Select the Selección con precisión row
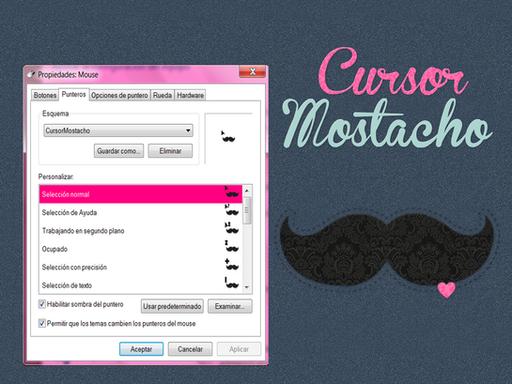This screenshot has width=512, height=384. 140,267
